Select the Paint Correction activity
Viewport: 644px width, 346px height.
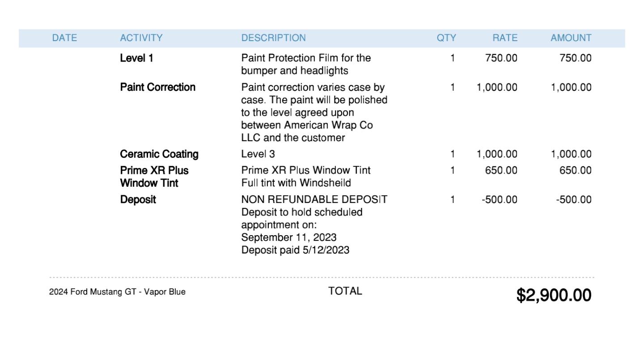pos(158,87)
